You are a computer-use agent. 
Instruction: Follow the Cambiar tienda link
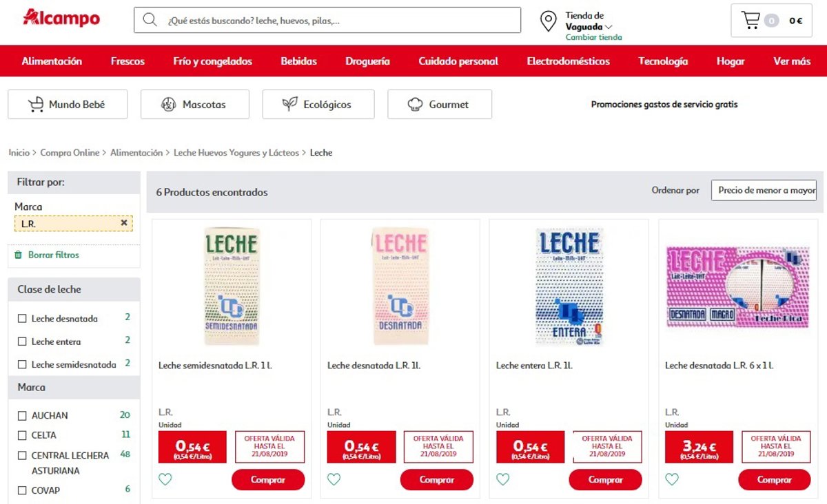(593, 37)
